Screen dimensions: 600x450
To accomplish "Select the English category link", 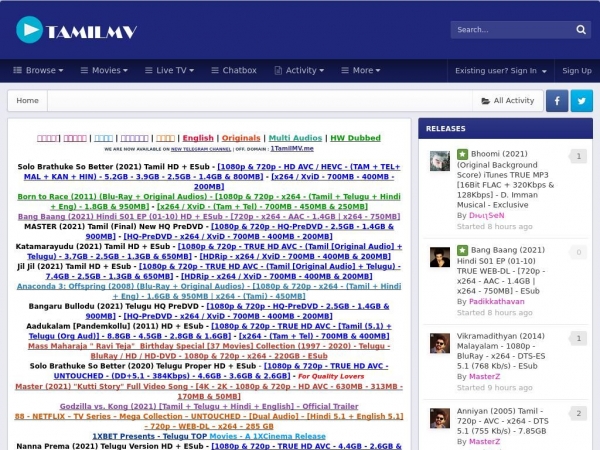I will 198,138.
